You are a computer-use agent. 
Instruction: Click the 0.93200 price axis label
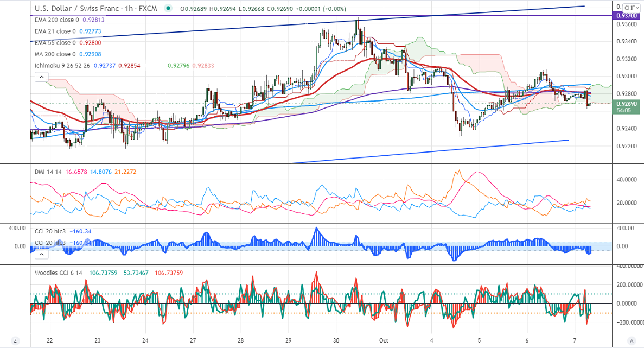coord(627,59)
